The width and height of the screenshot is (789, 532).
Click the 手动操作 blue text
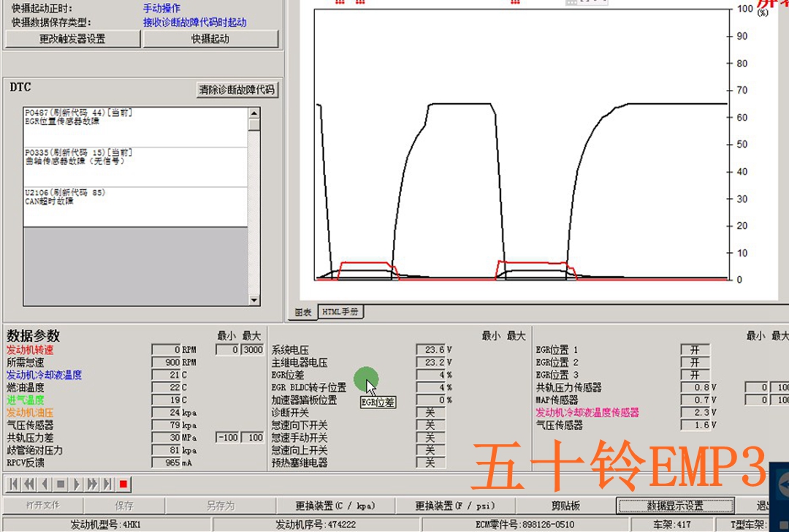tap(161, 9)
